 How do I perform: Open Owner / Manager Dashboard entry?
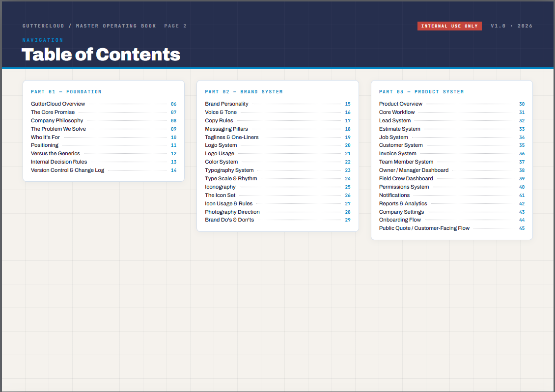pos(452,170)
